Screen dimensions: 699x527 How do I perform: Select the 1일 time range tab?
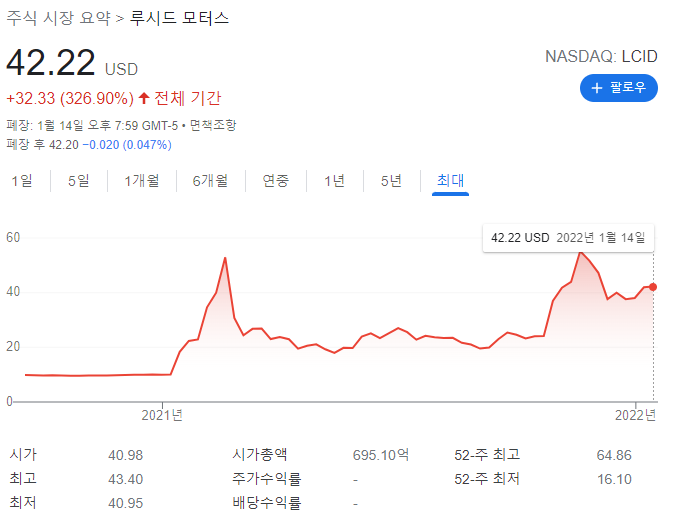point(22,181)
